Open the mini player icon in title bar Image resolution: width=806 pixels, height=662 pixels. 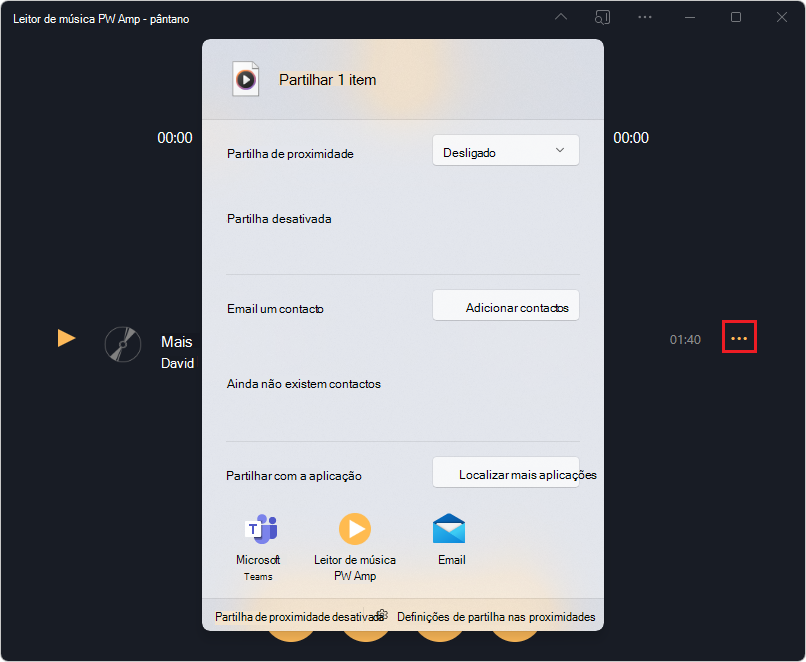[x=603, y=17]
